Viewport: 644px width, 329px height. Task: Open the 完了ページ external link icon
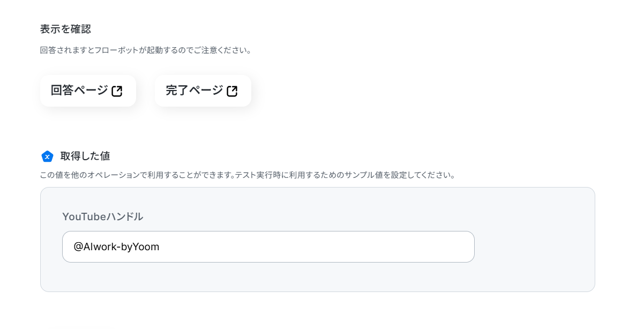[x=232, y=91]
